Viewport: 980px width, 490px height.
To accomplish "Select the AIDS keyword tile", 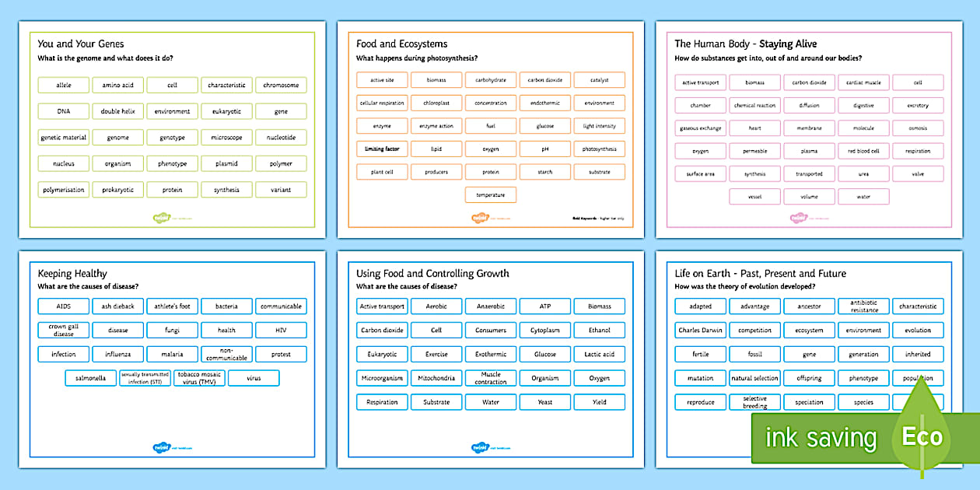I will click(x=62, y=306).
